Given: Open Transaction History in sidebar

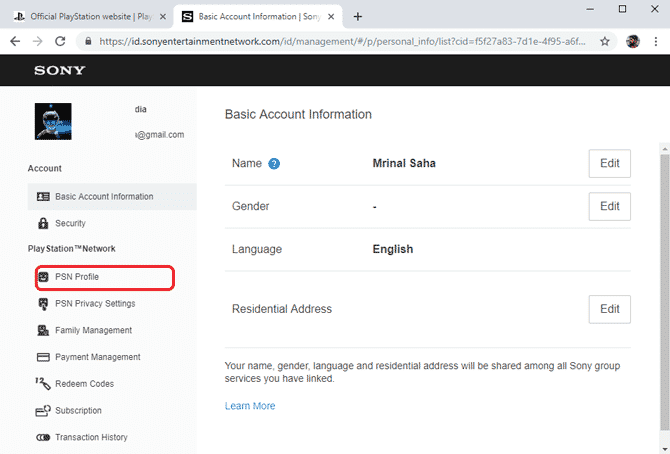Looking at the screenshot, I should [112, 437].
